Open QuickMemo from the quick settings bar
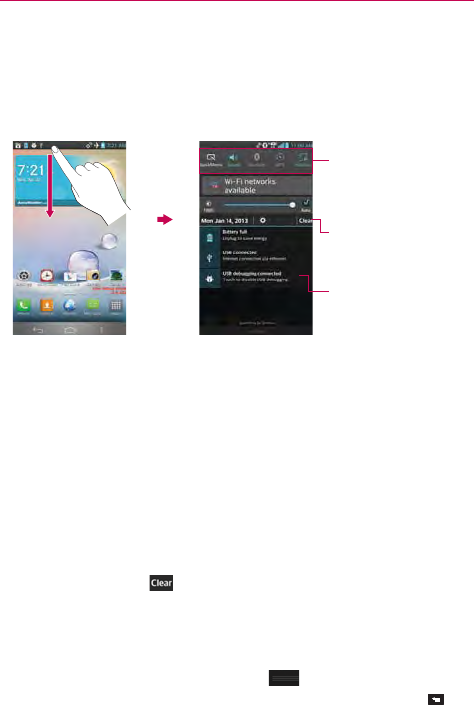Screen dimensions: 474x705 tap(211, 160)
